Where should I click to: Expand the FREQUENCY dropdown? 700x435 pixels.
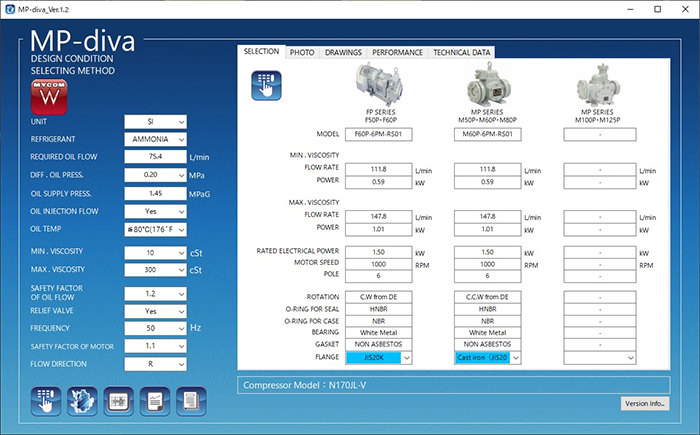tap(155, 328)
